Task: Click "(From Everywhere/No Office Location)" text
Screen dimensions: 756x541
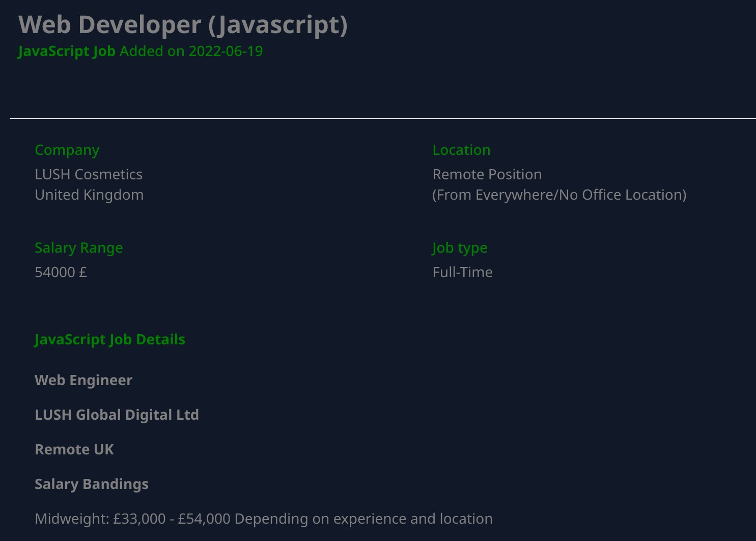Action: pos(559,195)
